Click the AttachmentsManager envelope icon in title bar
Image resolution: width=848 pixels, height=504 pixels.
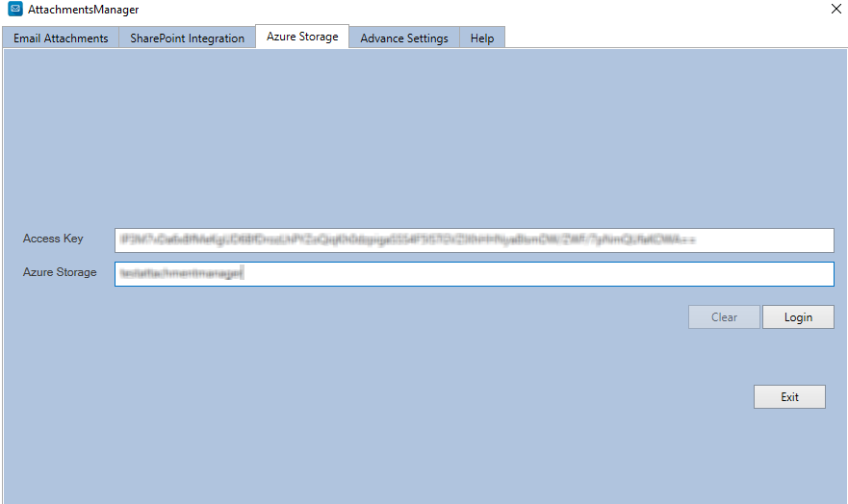14,10
